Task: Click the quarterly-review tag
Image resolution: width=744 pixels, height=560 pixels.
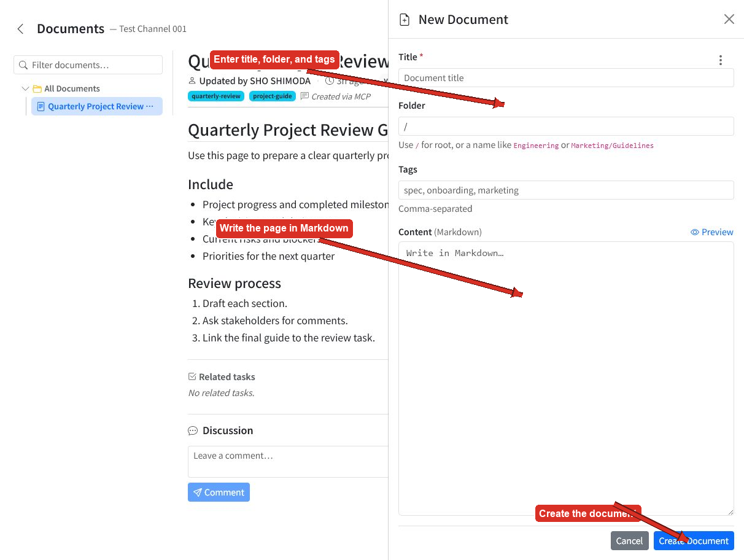Action: [216, 96]
